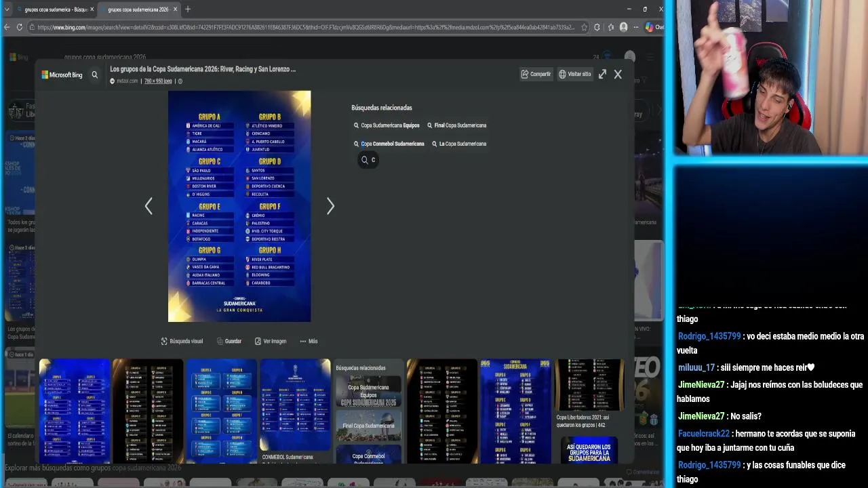Viewport: 868px width, 488px height.
Task: Open 'Así quedaron los grupos' thumbnail
Action: pos(589,450)
